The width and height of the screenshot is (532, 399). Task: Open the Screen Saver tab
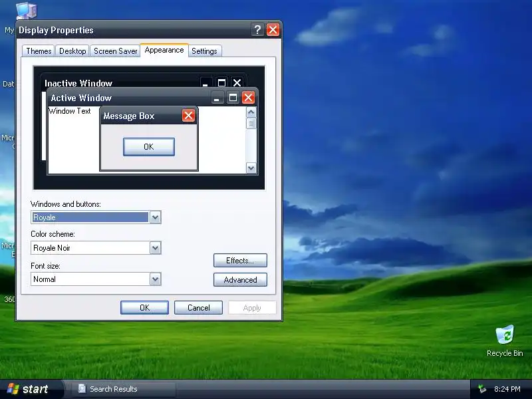[115, 51]
